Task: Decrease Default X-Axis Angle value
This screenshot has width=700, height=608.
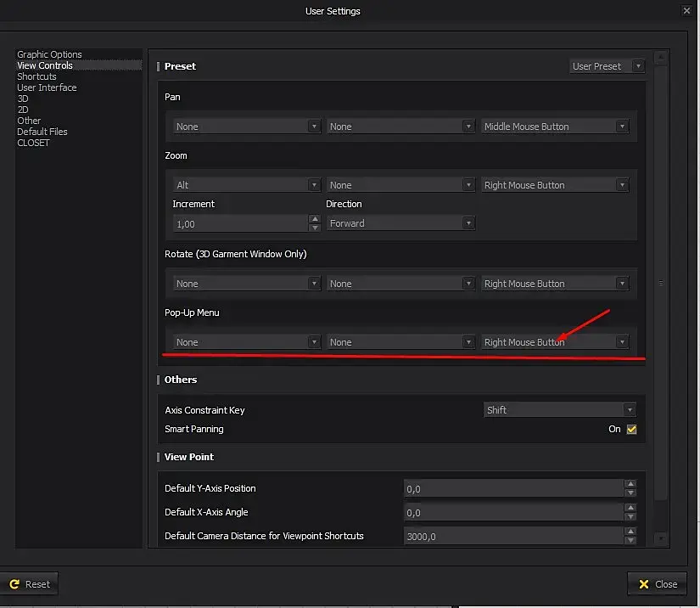Action: 630,516
